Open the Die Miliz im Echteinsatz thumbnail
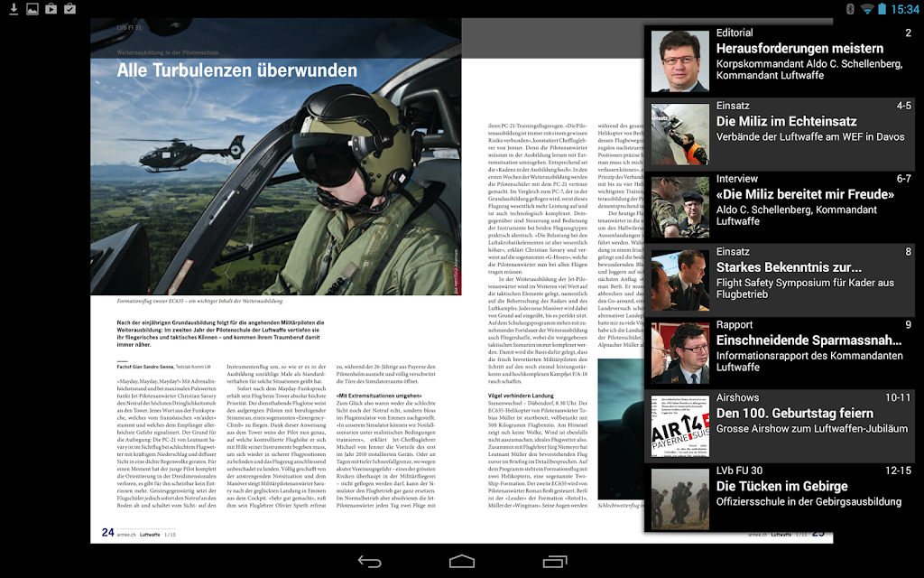 680,135
